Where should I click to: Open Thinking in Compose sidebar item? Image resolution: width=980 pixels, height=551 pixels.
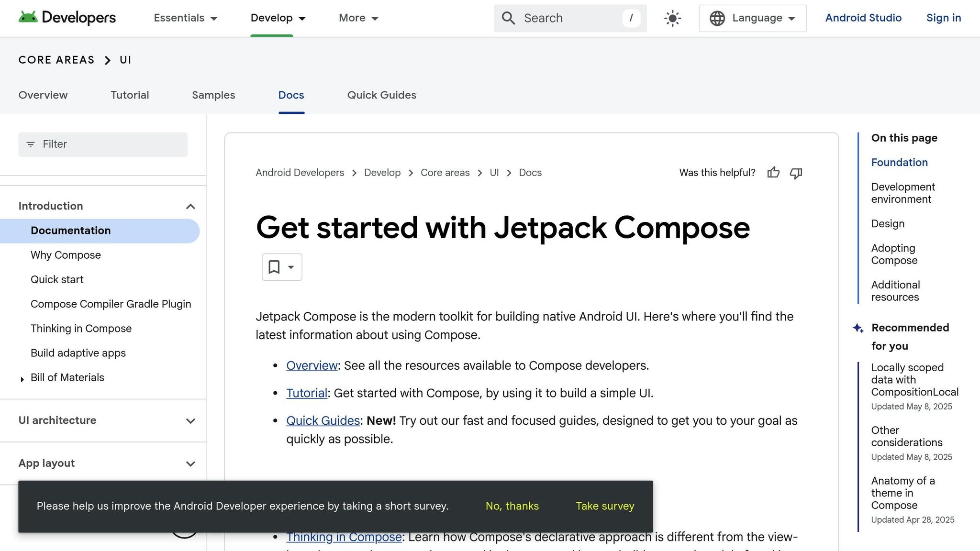click(x=81, y=329)
